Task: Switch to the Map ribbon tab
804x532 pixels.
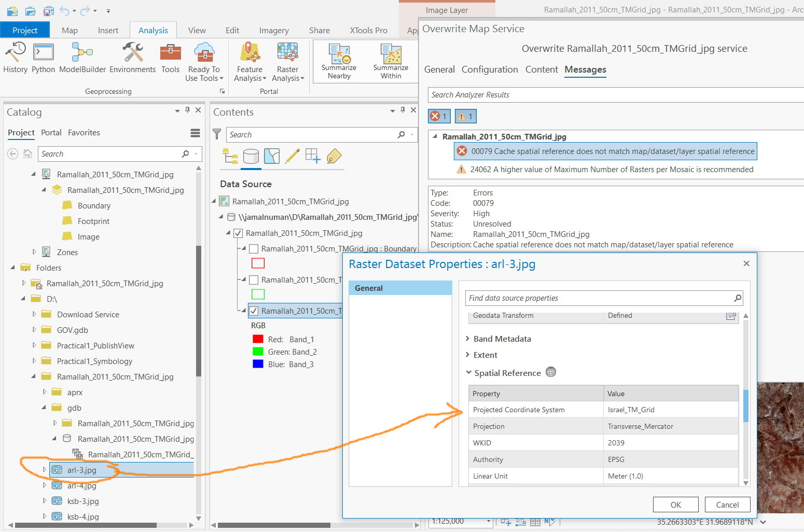Action: pos(70,30)
